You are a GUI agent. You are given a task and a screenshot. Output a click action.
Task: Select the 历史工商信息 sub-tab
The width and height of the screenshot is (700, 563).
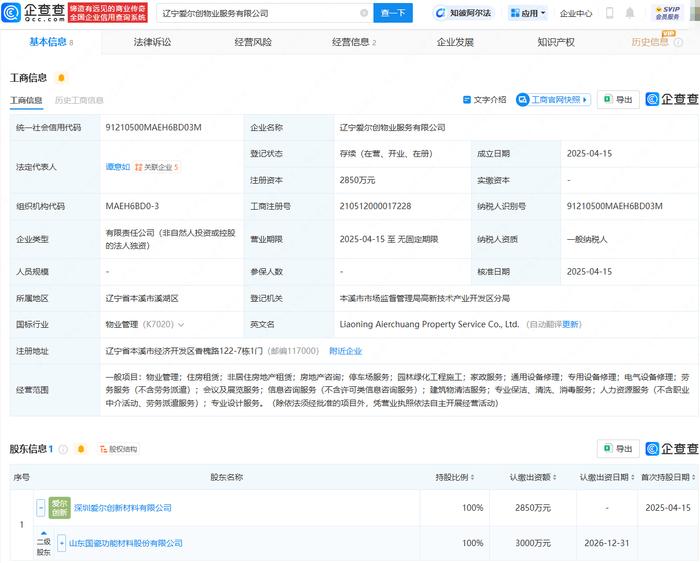point(79,100)
